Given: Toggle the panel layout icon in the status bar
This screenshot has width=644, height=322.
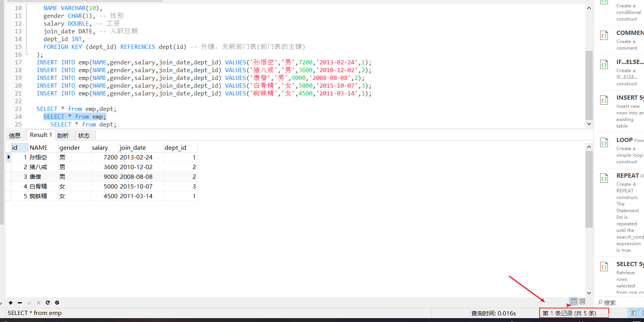Looking at the screenshot, I should click(634, 313).
